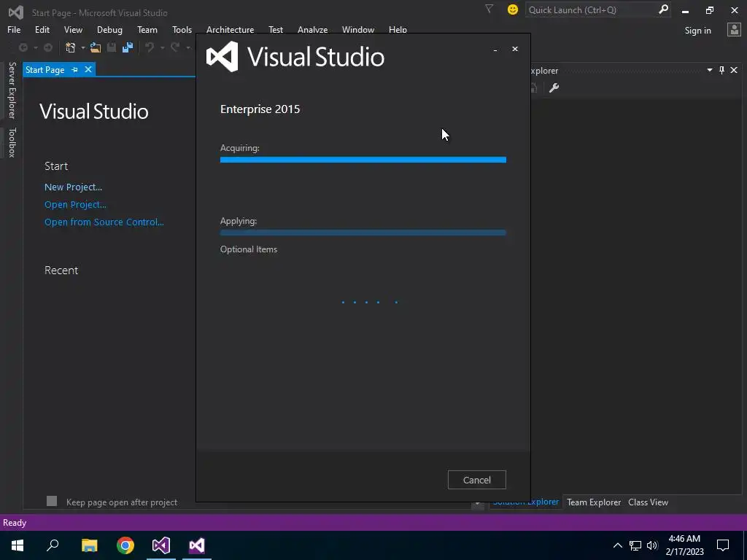Click the Acquiring progress bar

pyautogui.click(x=363, y=160)
